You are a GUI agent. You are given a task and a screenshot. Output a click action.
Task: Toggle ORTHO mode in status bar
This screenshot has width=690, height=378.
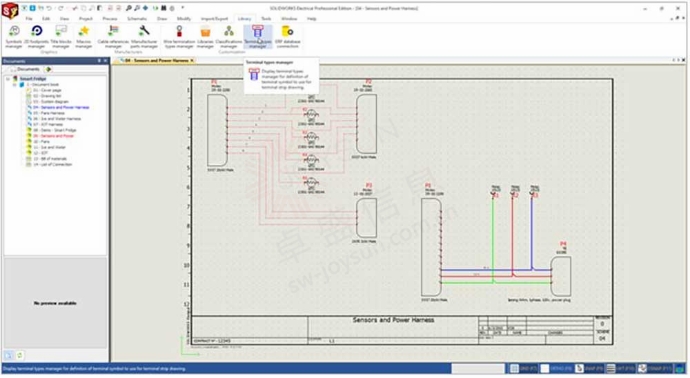point(556,368)
